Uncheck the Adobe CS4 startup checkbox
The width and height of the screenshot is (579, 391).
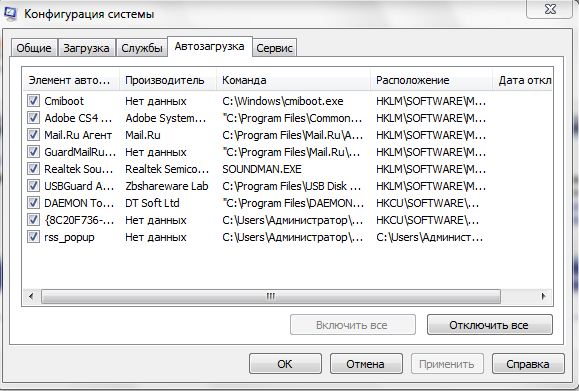click(x=33, y=117)
